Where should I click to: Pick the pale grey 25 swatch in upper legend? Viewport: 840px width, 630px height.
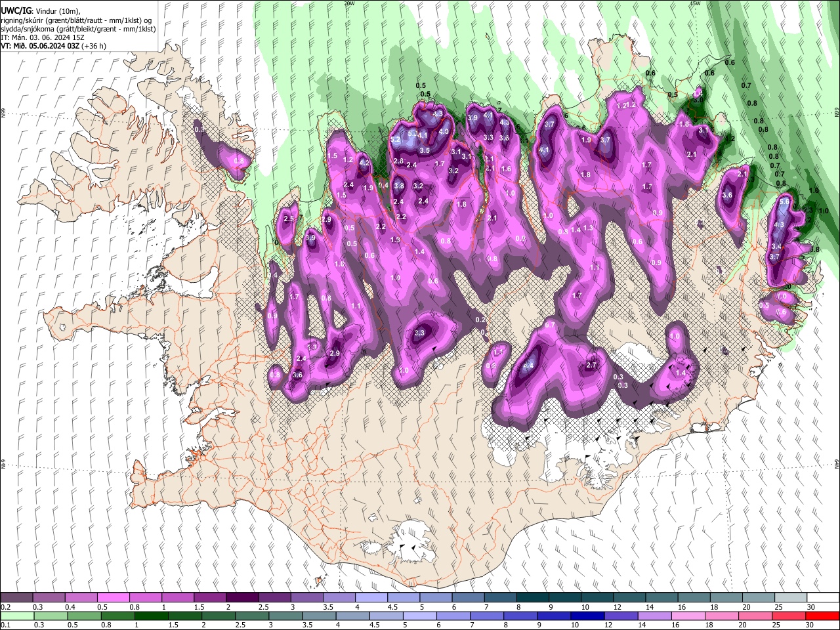point(791,598)
